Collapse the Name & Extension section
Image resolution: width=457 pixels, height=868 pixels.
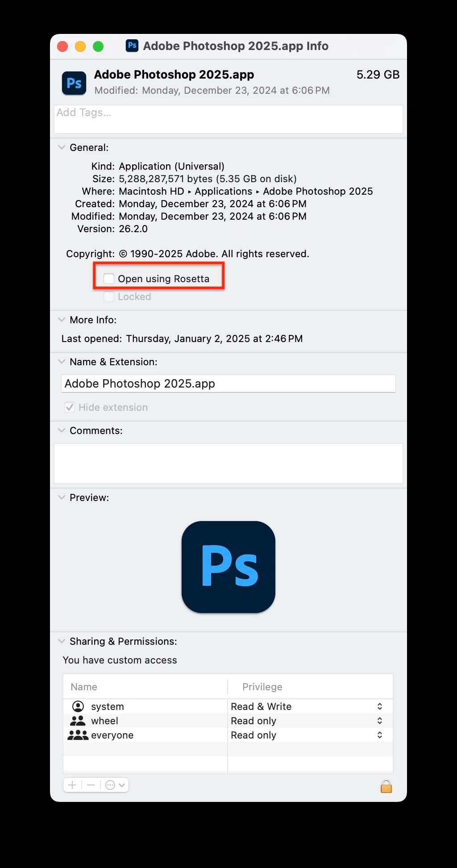(62, 362)
